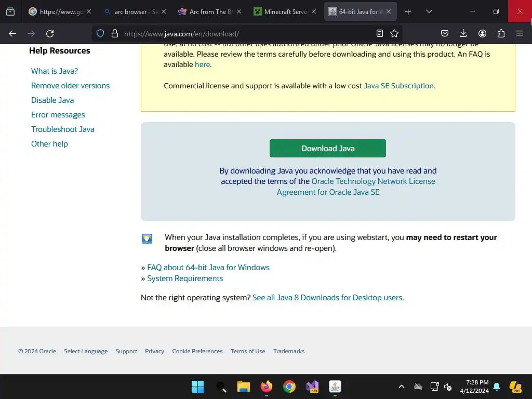Open Troubleshoot Java link

click(x=63, y=129)
